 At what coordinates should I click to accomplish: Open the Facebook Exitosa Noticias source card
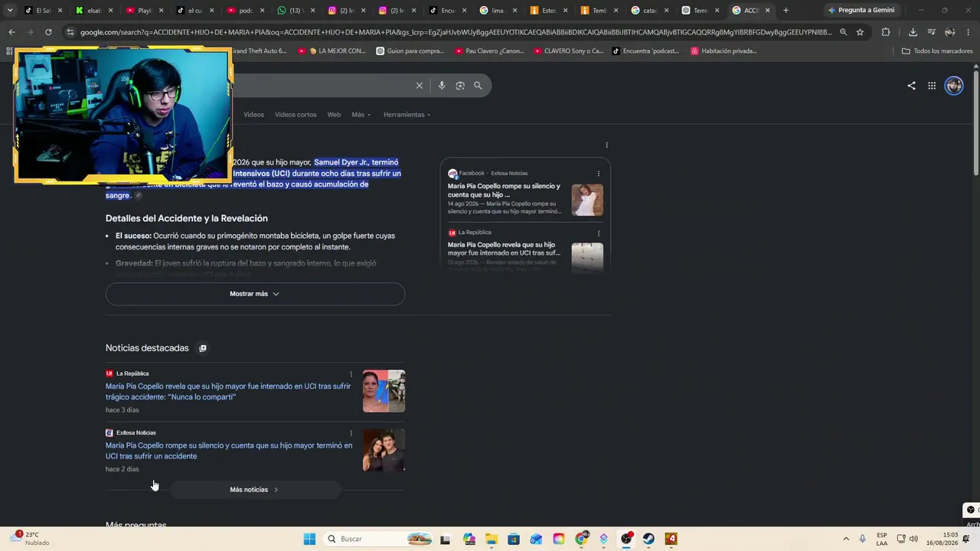pos(525,191)
